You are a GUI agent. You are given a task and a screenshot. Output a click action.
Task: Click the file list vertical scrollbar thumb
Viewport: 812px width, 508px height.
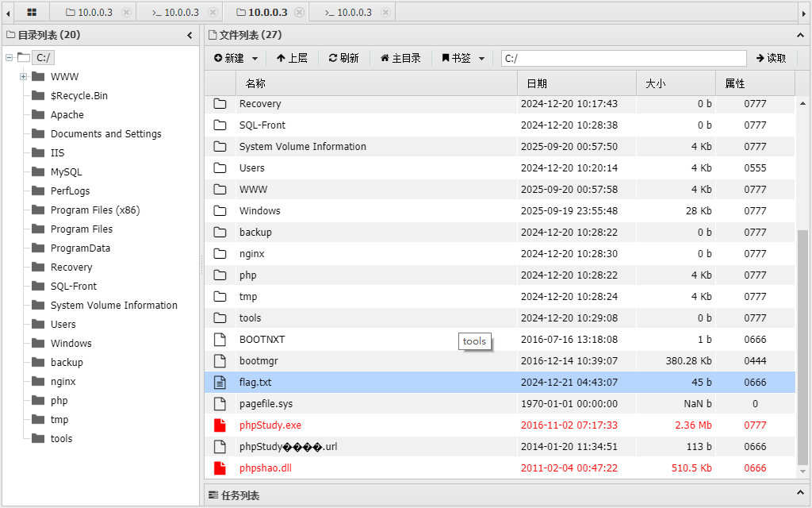click(x=802, y=348)
